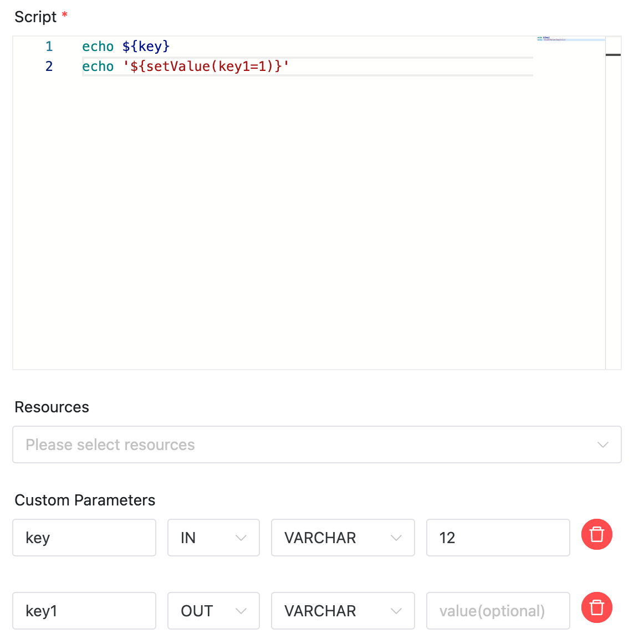Select line number 2 in editor gutter
The height and width of the screenshot is (644, 644).
pyautogui.click(x=49, y=67)
